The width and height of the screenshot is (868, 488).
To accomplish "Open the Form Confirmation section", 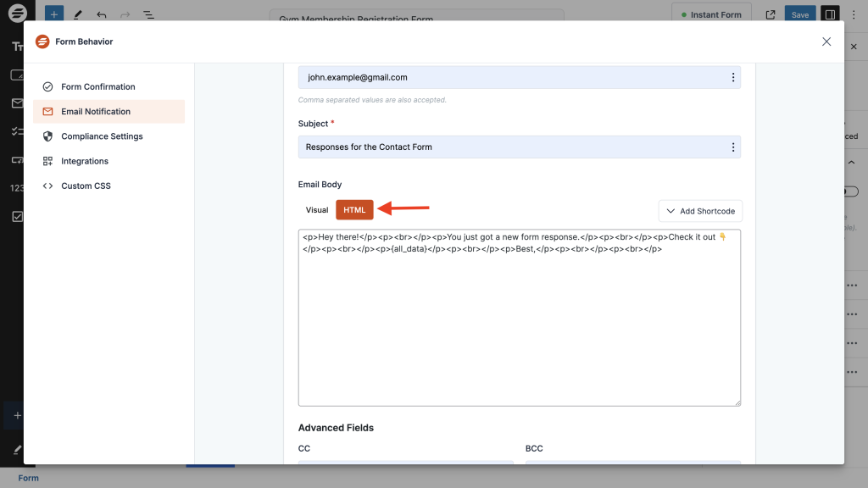I will pyautogui.click(x=97, y=87).
